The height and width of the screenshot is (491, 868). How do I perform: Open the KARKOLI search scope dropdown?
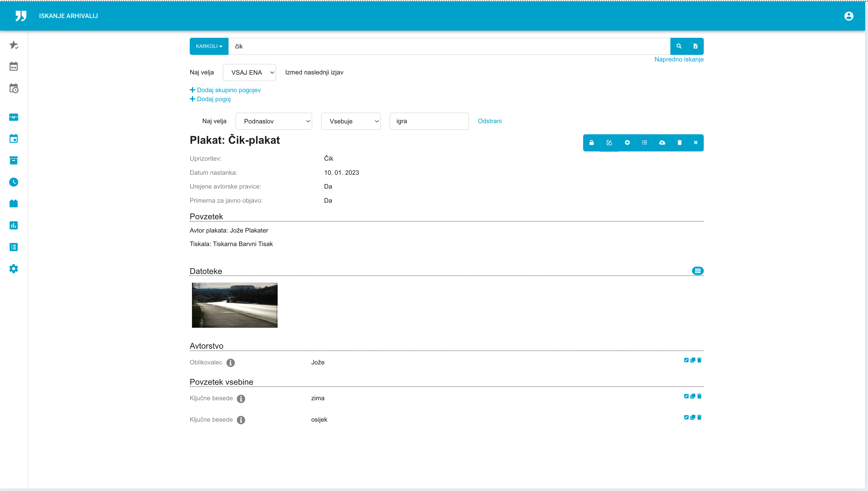click(209, 46)
